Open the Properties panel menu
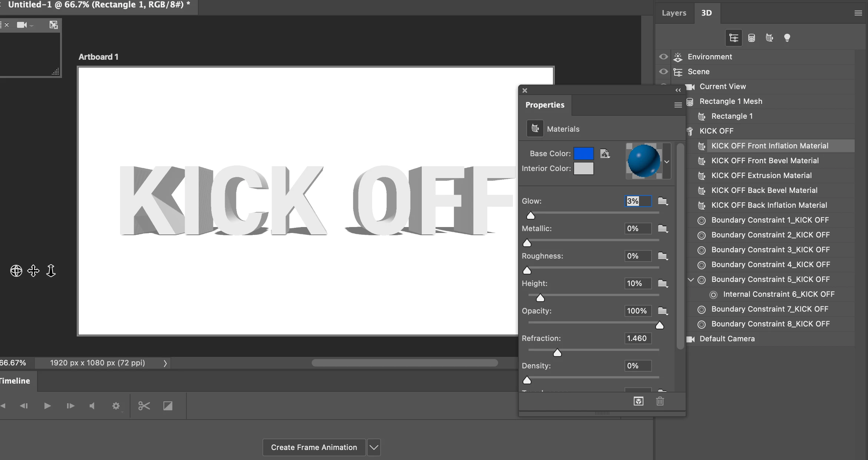The image size is (868, 460). (x=678, y=105)
